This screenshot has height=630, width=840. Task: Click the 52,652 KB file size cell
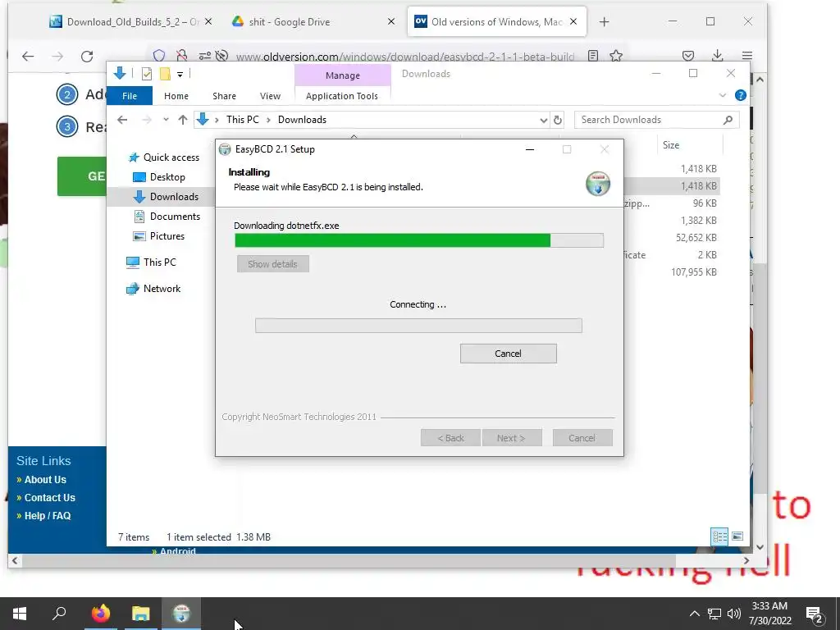pos(696,238)
